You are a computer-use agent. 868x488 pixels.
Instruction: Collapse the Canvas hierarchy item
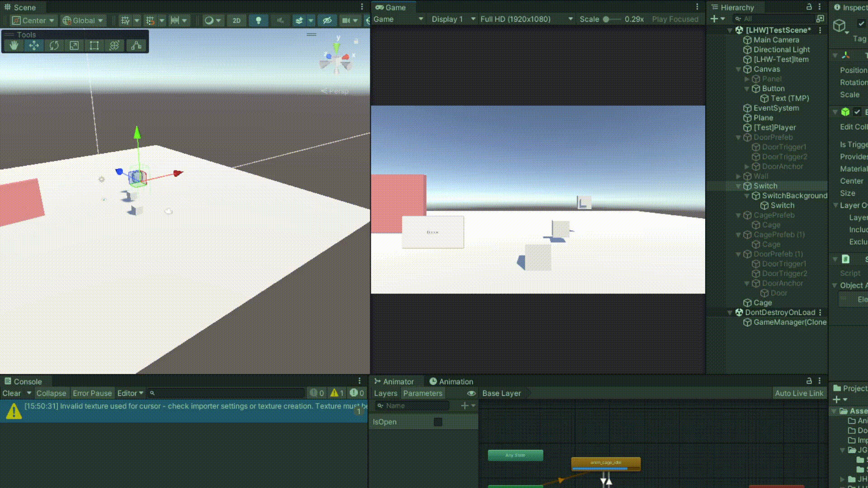click(738, 69)
